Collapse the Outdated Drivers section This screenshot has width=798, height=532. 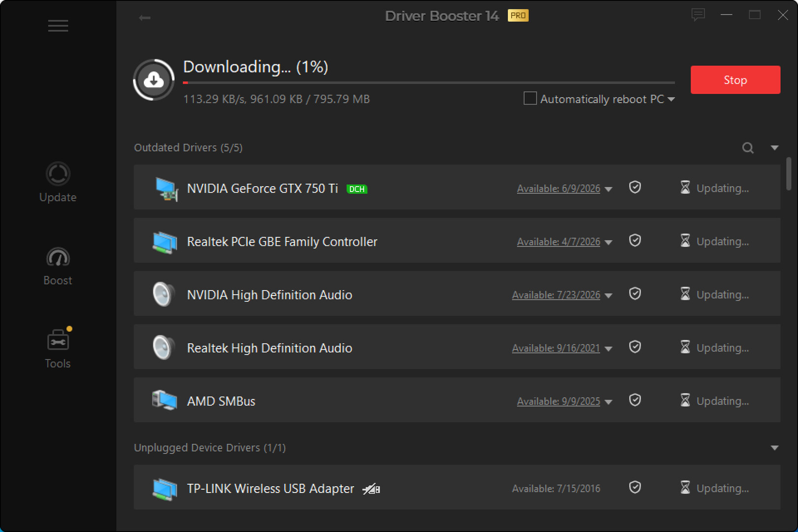774,148
